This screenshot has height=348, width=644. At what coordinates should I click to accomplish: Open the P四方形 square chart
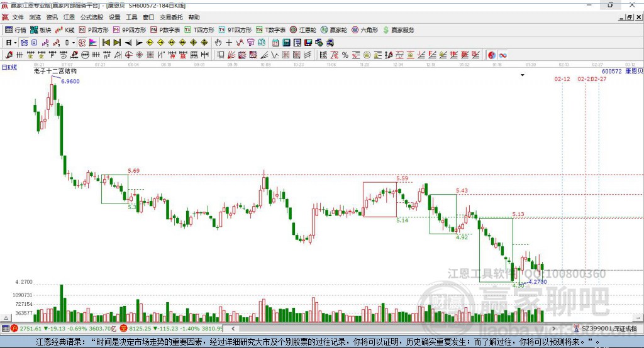[93, 30]
